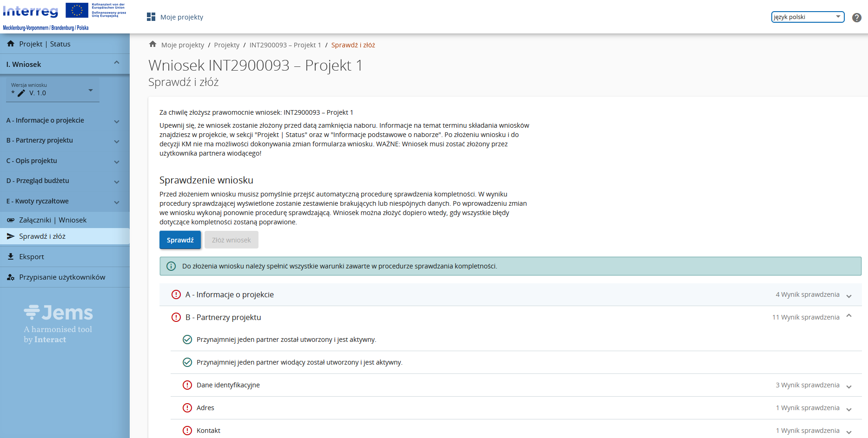This screenshot has width=868, height=438.
Task: Click the Moje projekty dashboard icon
Action: 151,17
